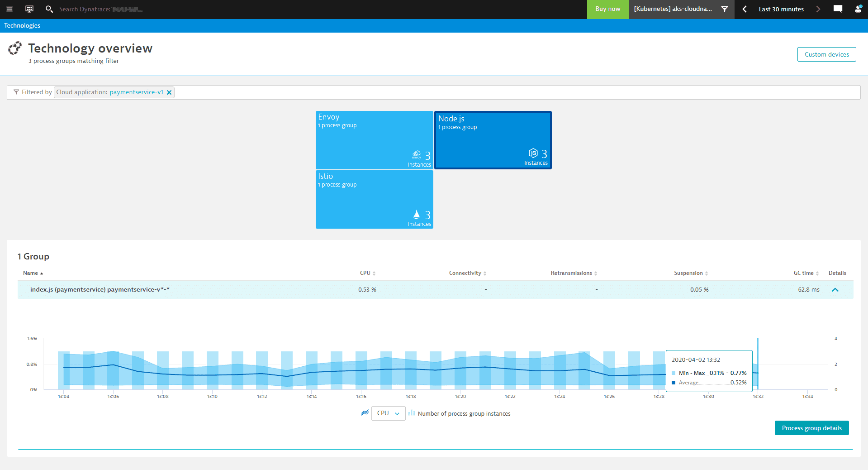The width and height of the screenshot is (868, 470).
Task: Sort by CPU column
Action: pos(368,273)
